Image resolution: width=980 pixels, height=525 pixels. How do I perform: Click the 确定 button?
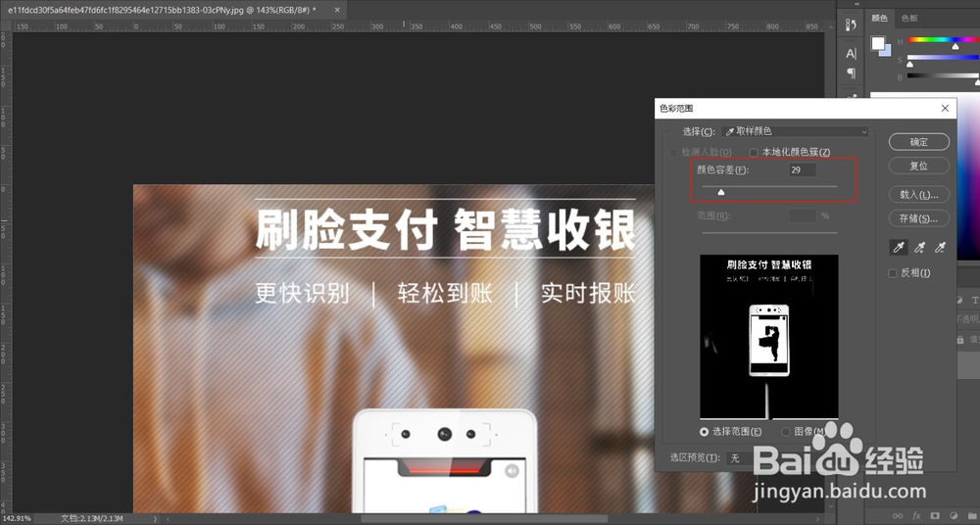919,142
